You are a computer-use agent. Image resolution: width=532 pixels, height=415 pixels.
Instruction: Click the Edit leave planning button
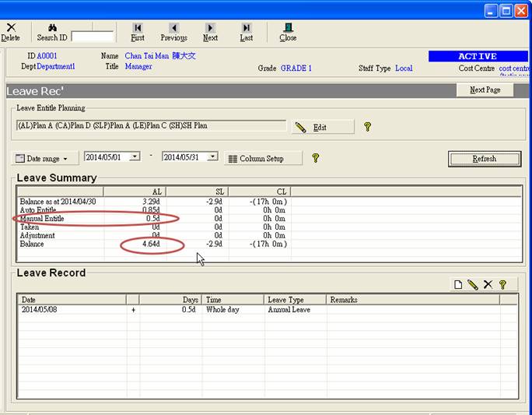point(322,128)
